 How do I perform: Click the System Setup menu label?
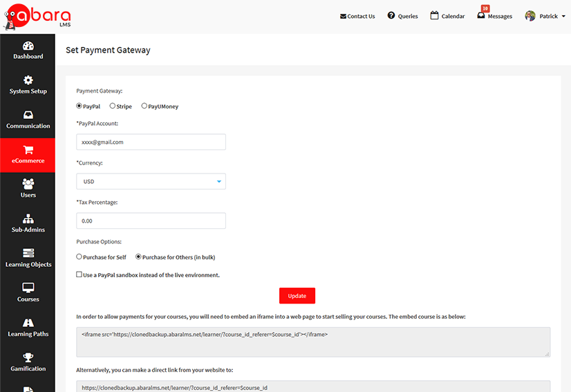[x=28, y=91]
